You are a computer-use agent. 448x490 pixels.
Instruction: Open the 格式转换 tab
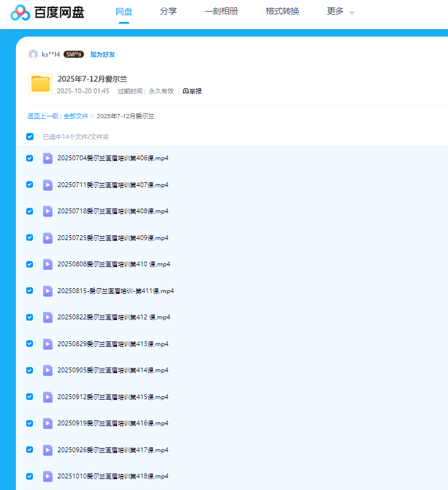pyautogui.click(x=282, y=11)
